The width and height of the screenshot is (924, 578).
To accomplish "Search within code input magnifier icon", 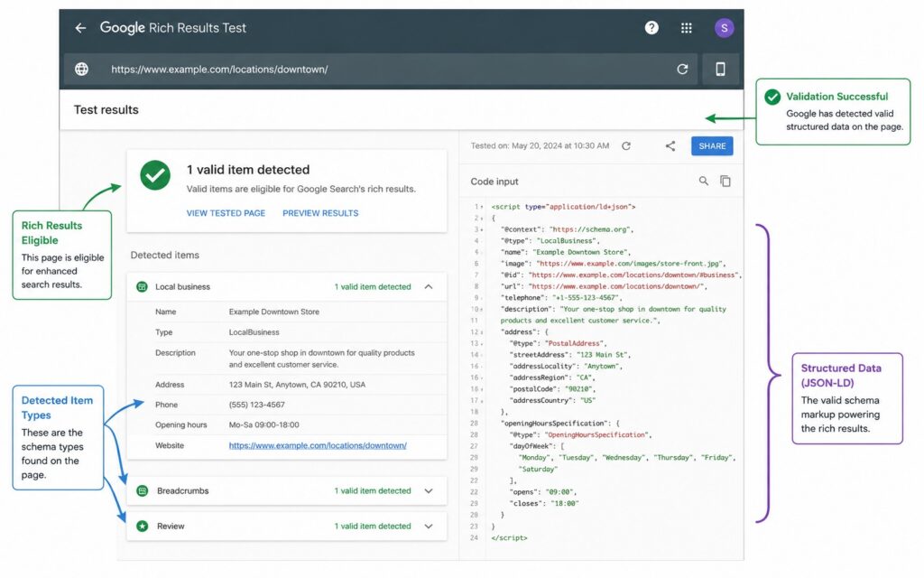I will click(x=704, y=181).
